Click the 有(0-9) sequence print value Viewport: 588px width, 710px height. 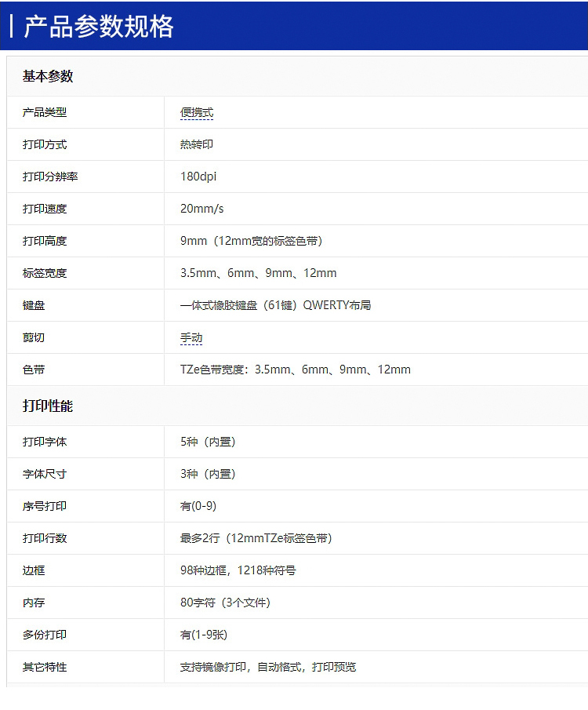198,507
